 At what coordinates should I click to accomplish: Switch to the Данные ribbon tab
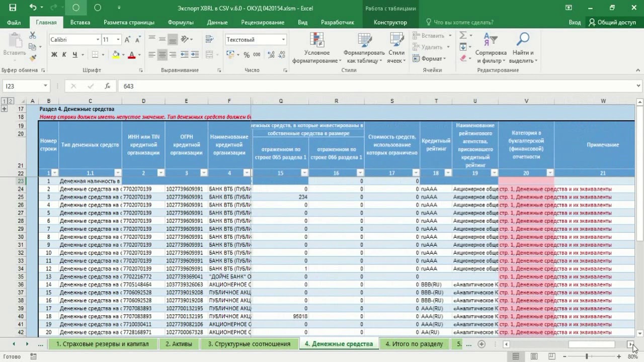point(217,23)
